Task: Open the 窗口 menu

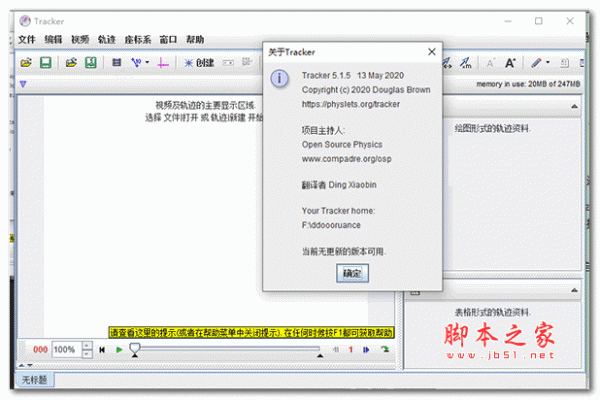Action: (x=168, y=39)
